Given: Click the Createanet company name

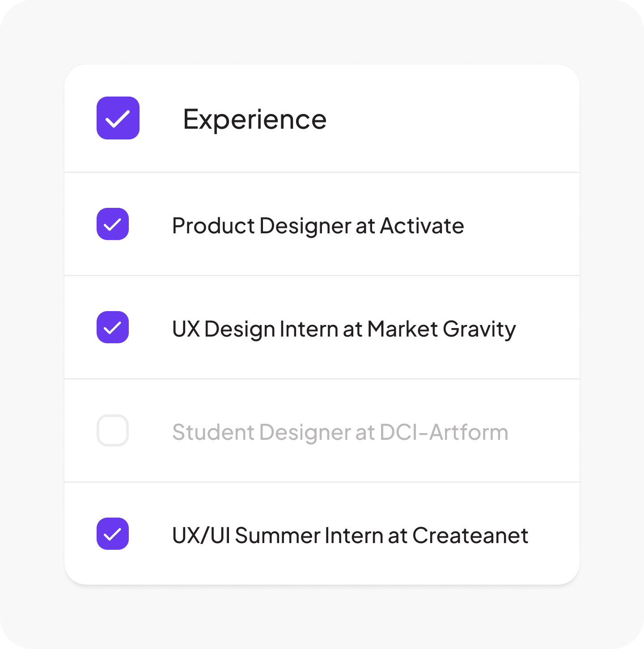Looking at the screenshot, I should [470, 535].
